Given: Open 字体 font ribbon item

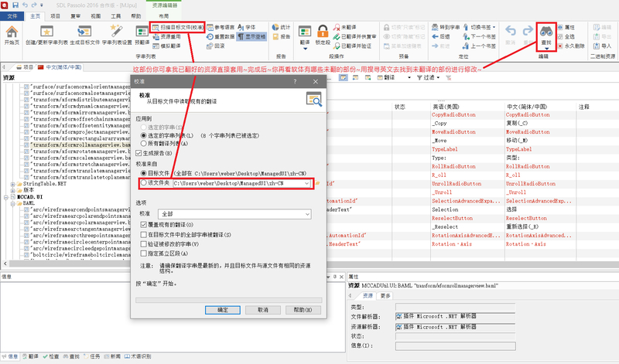Looking at the screenshot, I should (247, 27).
